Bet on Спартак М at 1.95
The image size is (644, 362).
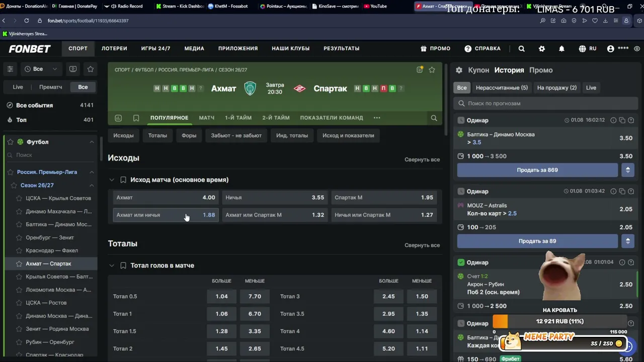tap(384, 198)
